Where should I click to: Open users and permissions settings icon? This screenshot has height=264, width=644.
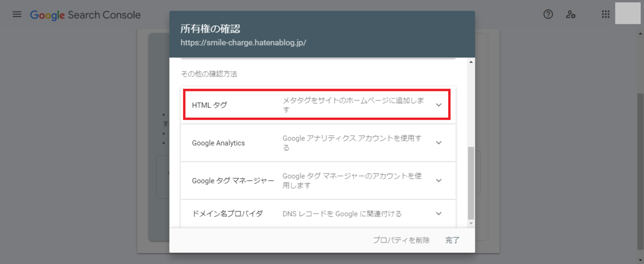571,15
